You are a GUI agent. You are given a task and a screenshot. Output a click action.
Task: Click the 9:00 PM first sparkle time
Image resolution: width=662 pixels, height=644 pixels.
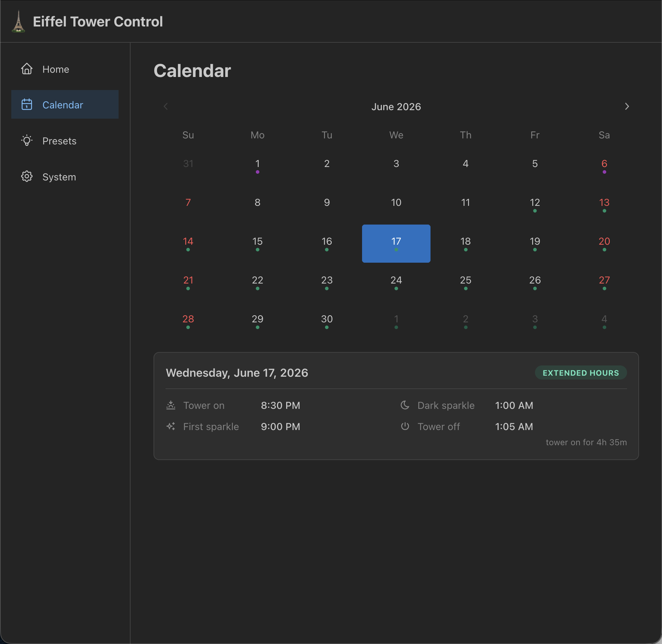(281, 427)
